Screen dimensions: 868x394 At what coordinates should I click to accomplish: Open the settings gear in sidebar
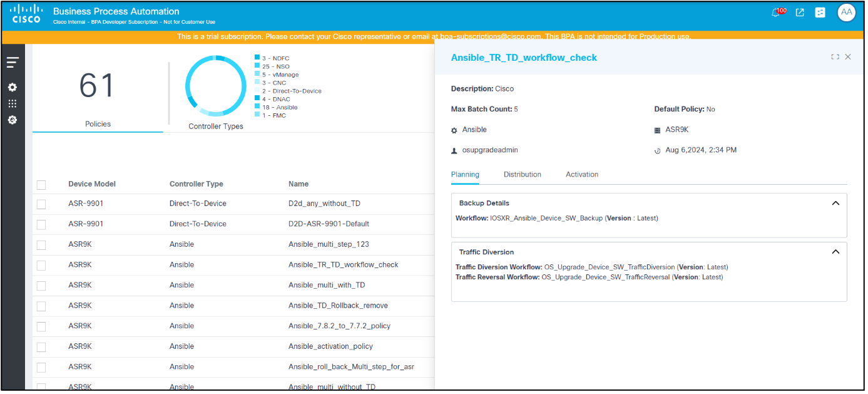[13, 87]
